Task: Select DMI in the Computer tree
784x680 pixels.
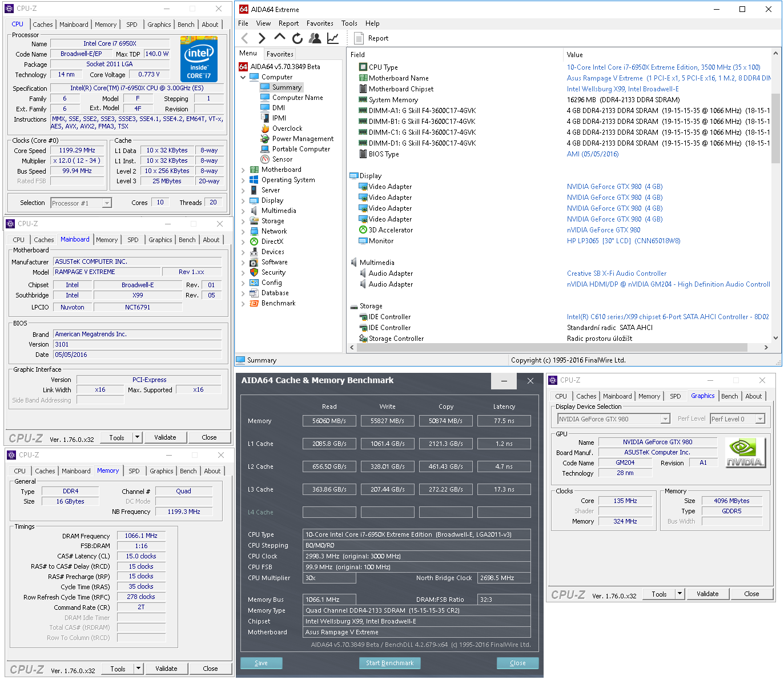Action: pos(279,108)
